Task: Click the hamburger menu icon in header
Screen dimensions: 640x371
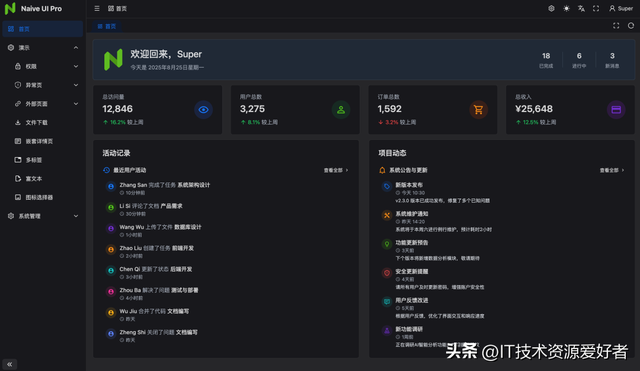Action: (x=97, y=9)
